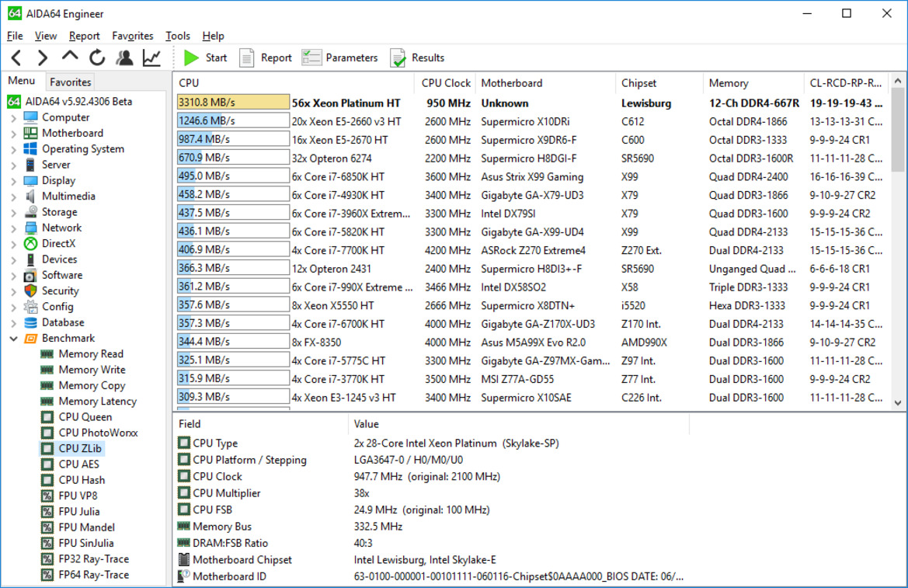Select the CPU Hash benchmark icon
Image resolution: width=908 pixels, height=588 pixels.
(47, 480)
